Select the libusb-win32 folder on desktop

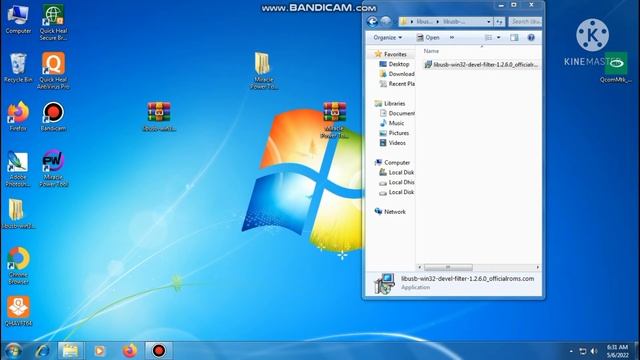18,214
